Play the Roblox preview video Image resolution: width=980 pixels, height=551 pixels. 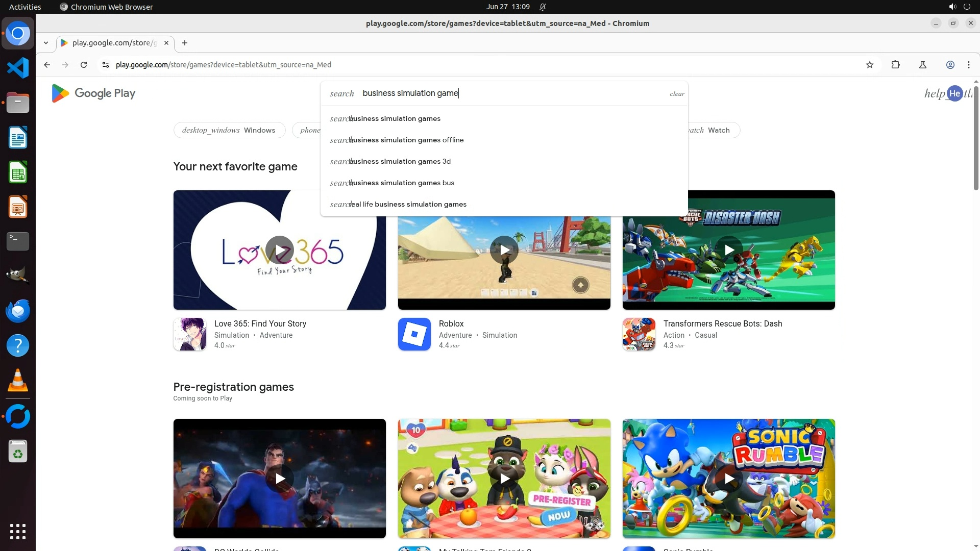[504, 250]
